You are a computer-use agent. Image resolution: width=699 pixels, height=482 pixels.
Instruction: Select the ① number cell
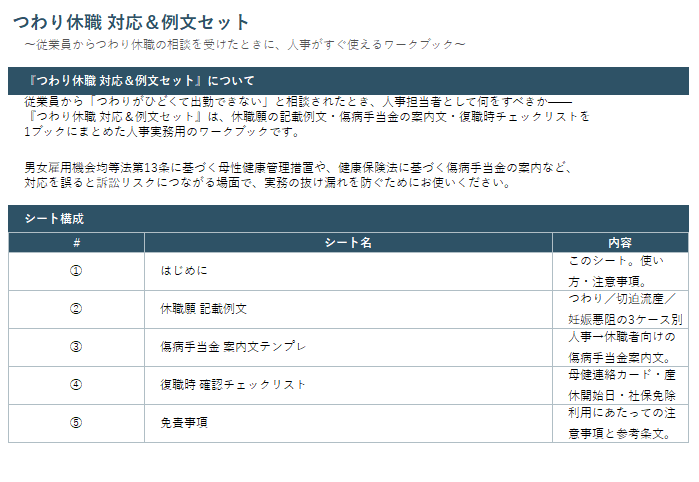tap(76, 271)
